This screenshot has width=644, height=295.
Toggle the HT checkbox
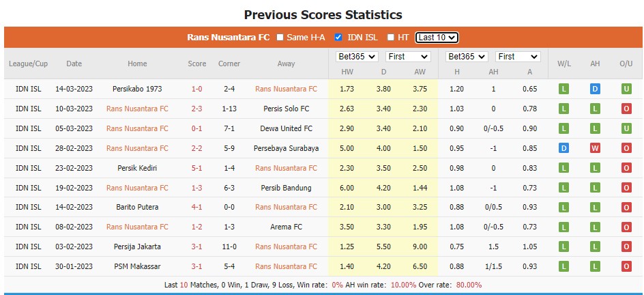[391, 38]
